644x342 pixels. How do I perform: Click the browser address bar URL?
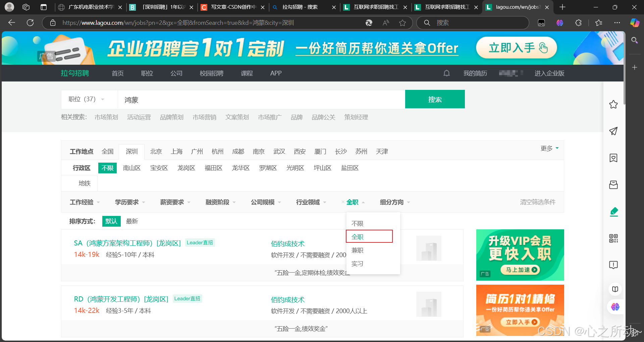(x=178, y=22)
